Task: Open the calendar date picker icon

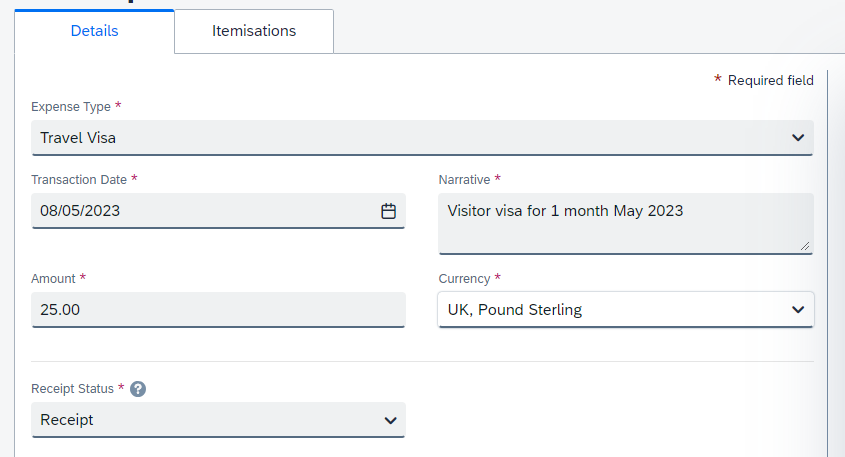Action: 388,211
